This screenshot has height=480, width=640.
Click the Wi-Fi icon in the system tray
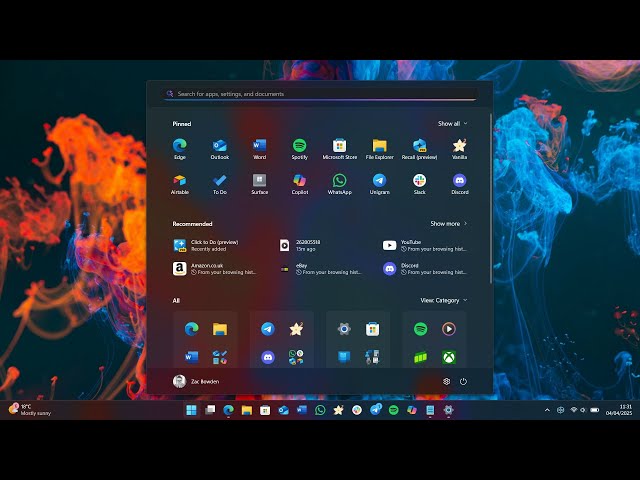(573, 410)
